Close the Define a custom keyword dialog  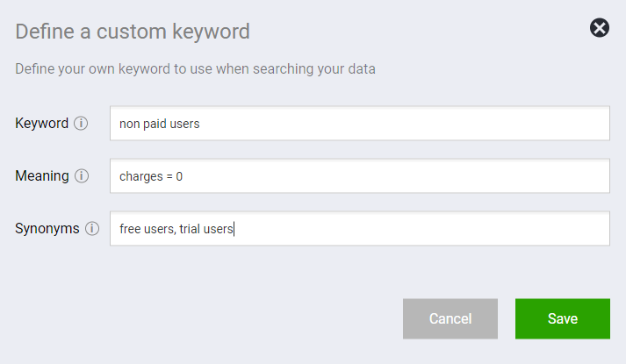coord(600,28)
